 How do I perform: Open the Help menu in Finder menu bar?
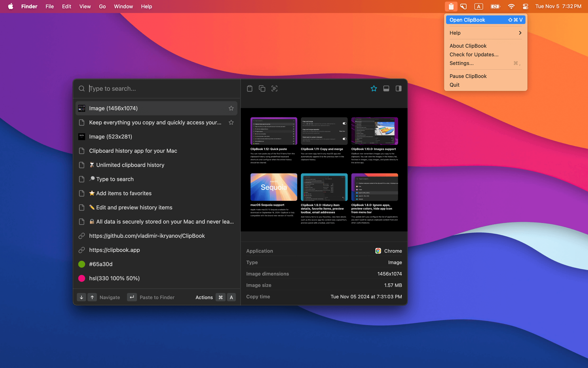[x=146, y=6]
